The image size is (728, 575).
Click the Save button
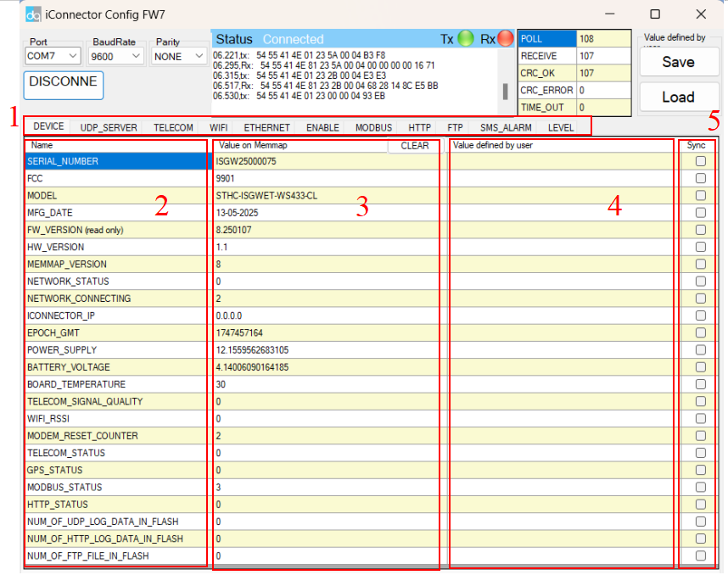click(x=678, y=62)
